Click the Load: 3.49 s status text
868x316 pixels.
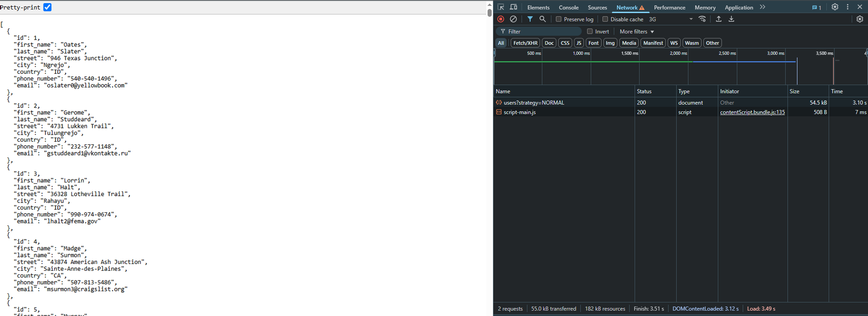click(x=761, y=309)
